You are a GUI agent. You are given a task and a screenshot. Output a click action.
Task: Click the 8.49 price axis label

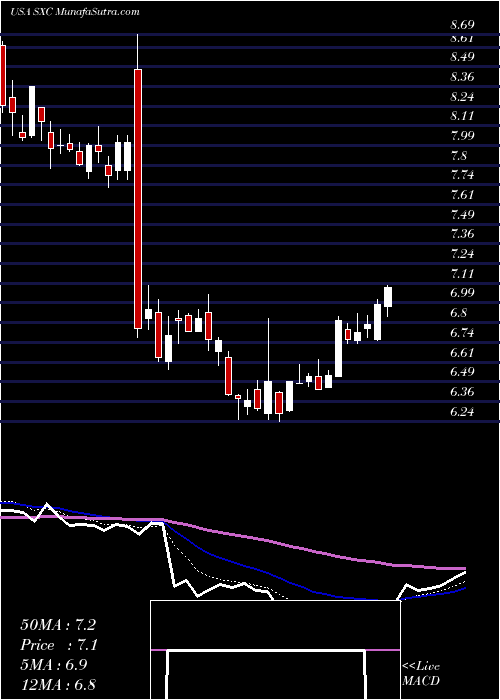pos(462,57)
